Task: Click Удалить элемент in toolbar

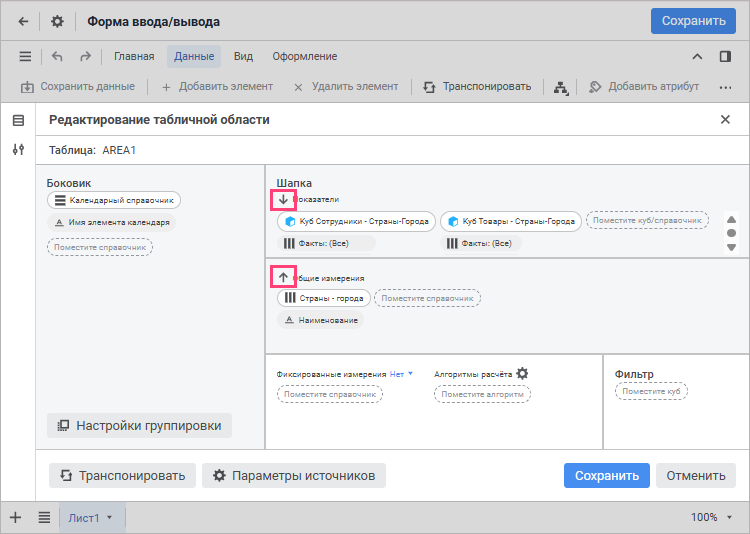Action: [x=346, y=87]
